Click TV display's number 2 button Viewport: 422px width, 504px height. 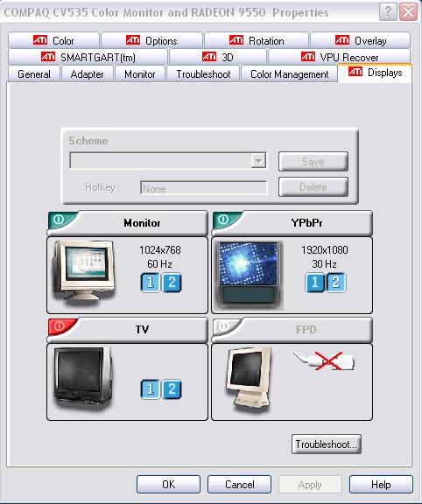pos(172,389)
